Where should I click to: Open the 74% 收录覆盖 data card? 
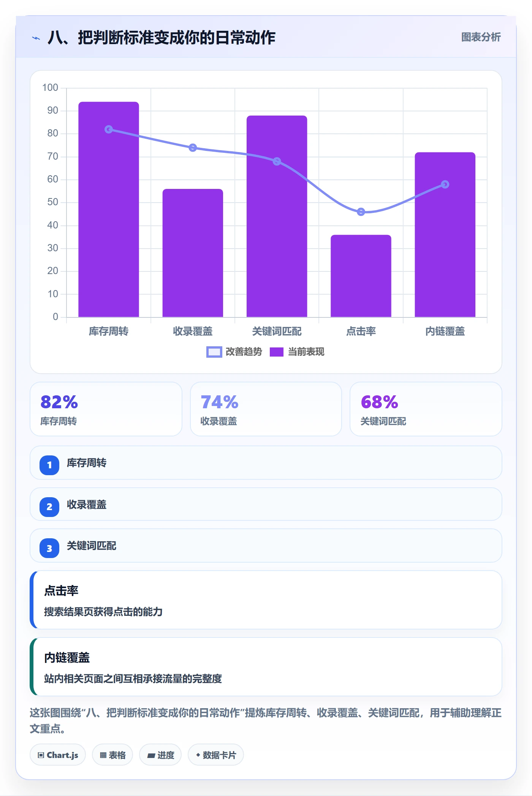click(266, 409)
